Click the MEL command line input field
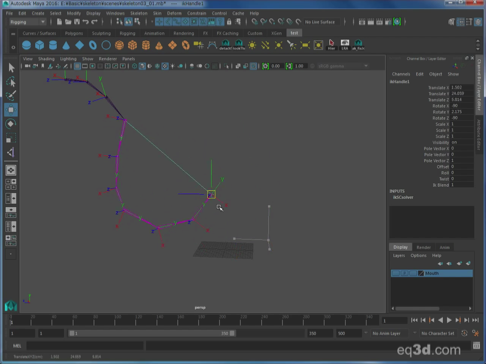This screenshot has width=486, height=364. click(85, 346)
